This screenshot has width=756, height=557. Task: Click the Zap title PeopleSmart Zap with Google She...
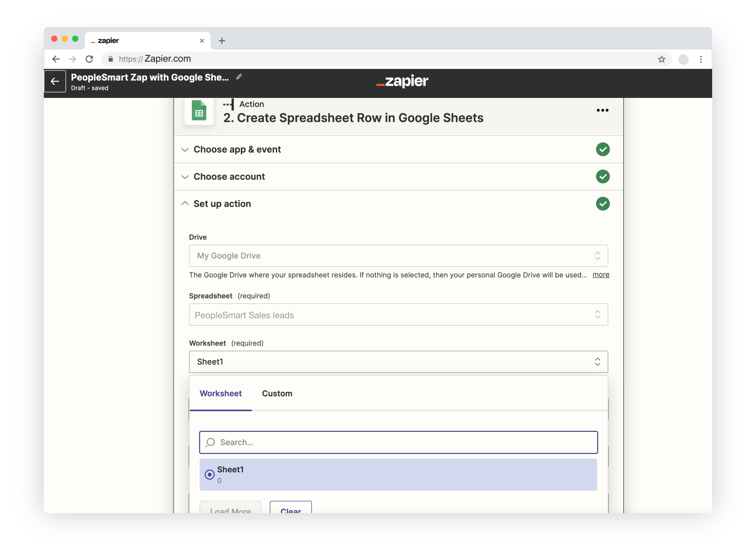[150, 77]
